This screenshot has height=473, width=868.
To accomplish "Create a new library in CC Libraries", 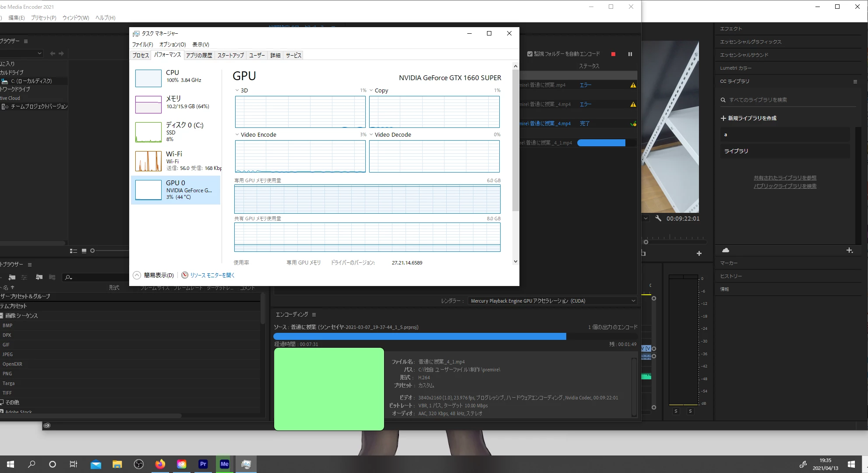I will coord(748,118).
